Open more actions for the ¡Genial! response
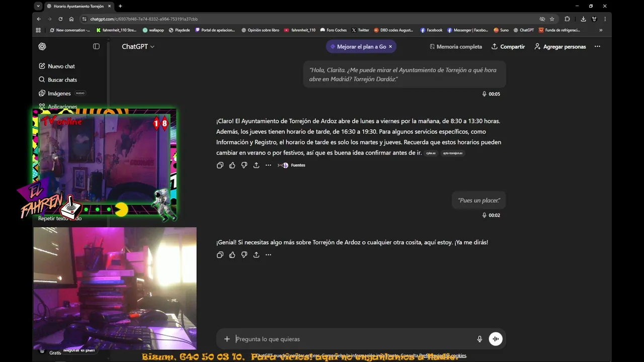This screenshot has width=644, height=362. 268,255
